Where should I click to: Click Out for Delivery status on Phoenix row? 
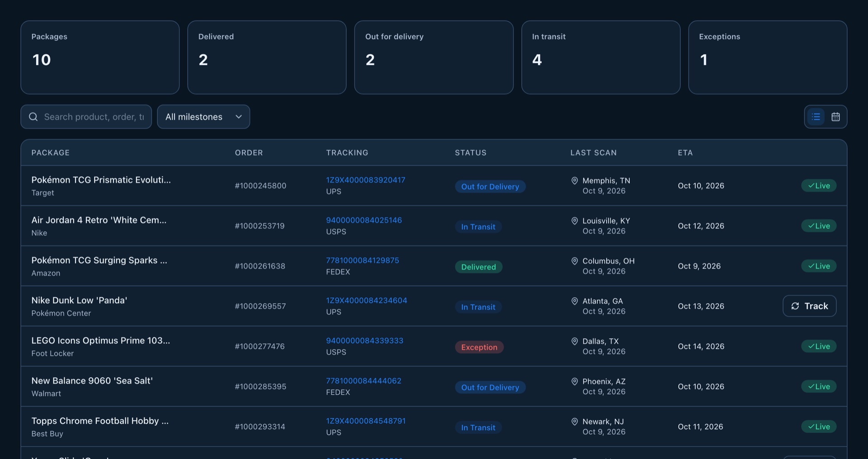click(x=490, y=388)
